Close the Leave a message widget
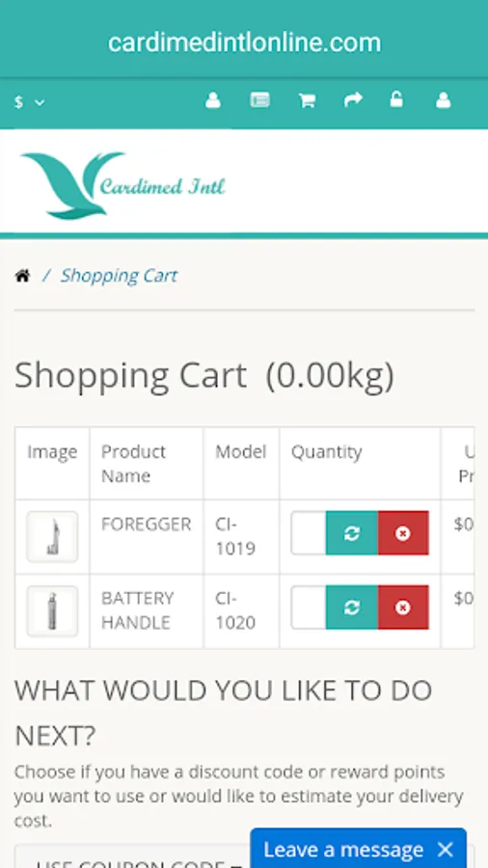 [x=445, y=849]
